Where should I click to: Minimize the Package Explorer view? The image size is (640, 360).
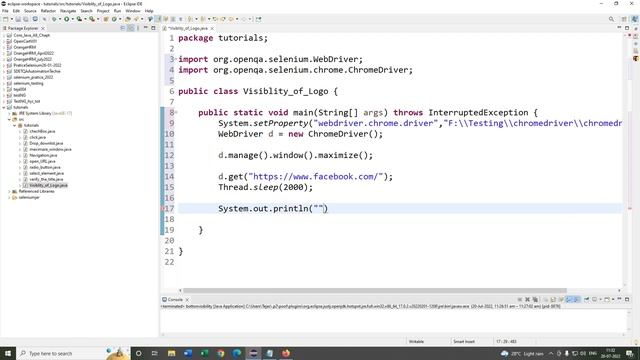pos(146,28)
